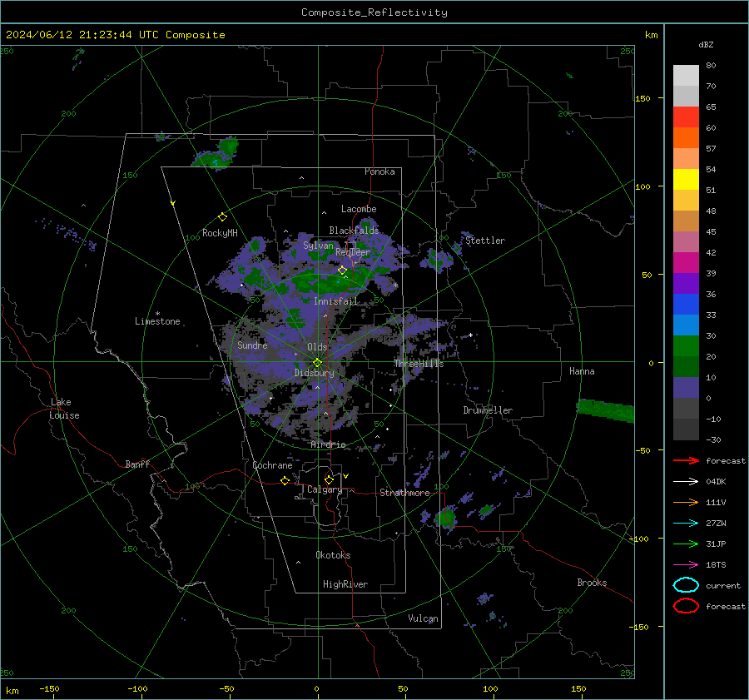The image size is (749, 700).
Task: Click the cyan current ellipse icon
Action: (x=686, y=585)
